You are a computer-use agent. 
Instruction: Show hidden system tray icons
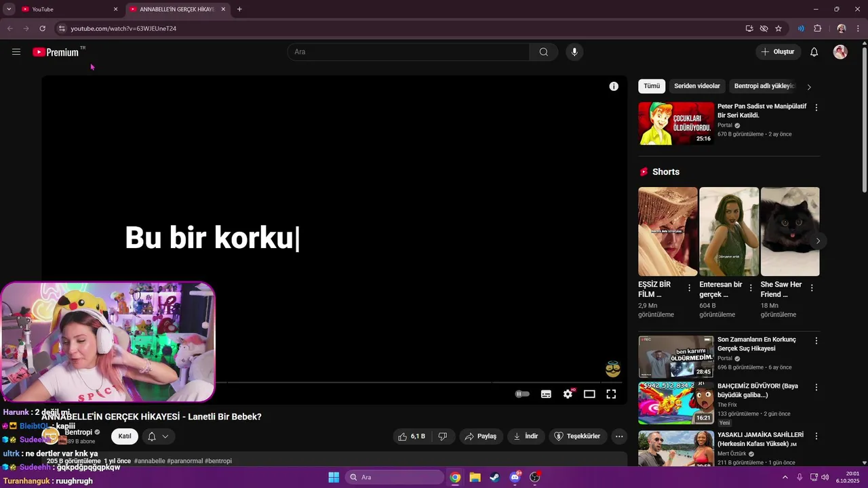[x=785, y=477]
